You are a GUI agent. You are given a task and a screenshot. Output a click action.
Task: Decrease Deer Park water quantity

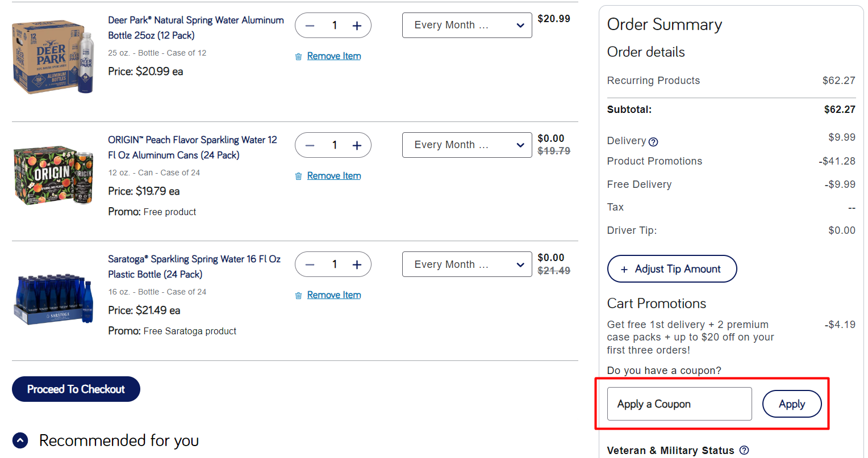(310, 26)
